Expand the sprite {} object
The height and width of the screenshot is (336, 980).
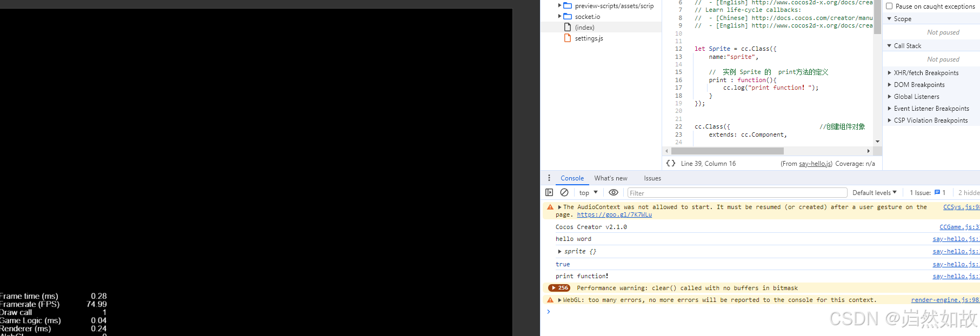pos(559,251)
